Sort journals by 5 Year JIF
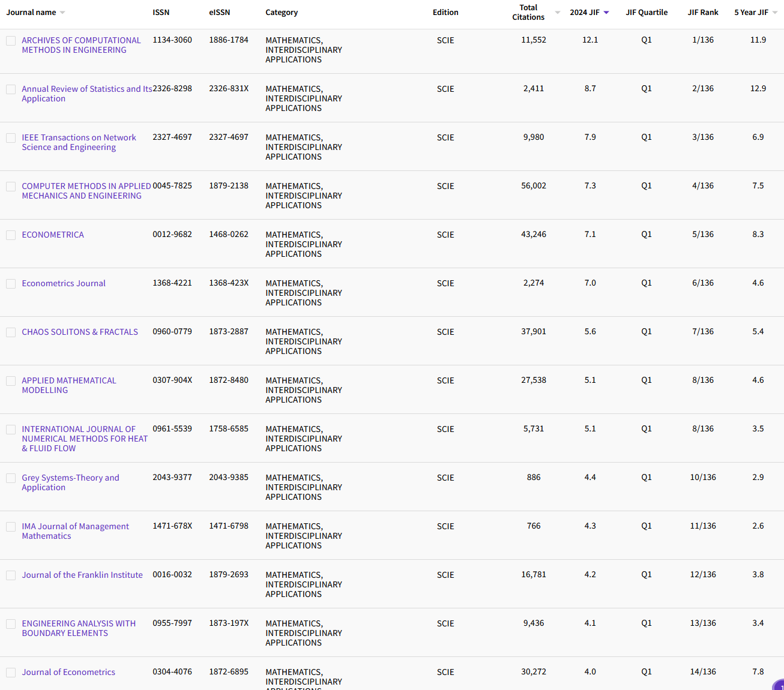The height and width of the screenshot is (690, 784). pos(774,11)
